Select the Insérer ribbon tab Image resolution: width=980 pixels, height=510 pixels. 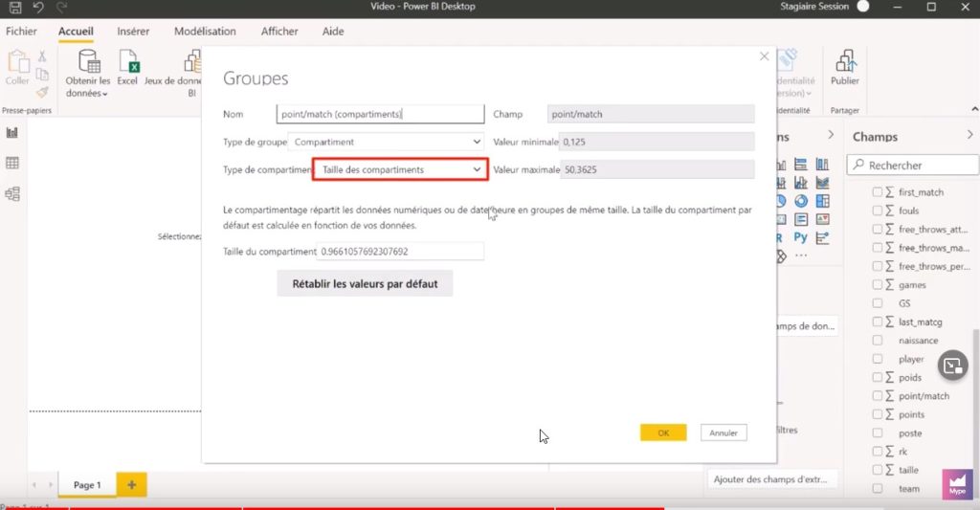(133, 32)
